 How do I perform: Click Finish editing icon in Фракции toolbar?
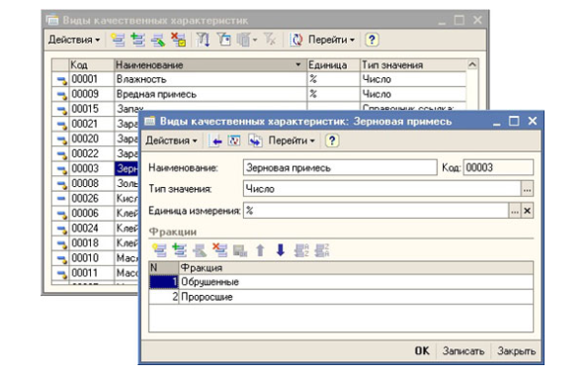(x=240, y=249)
